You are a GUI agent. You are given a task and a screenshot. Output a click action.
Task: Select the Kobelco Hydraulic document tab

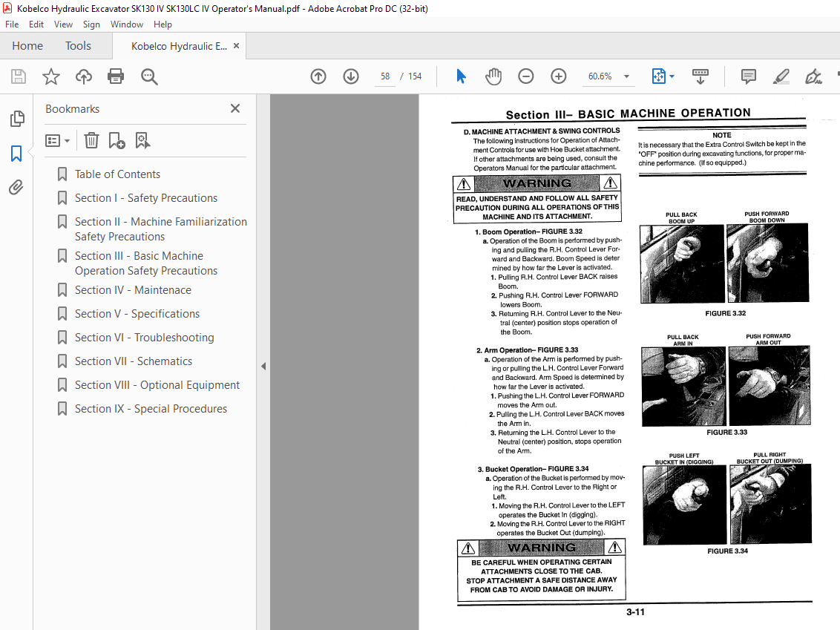pos(179,46)
